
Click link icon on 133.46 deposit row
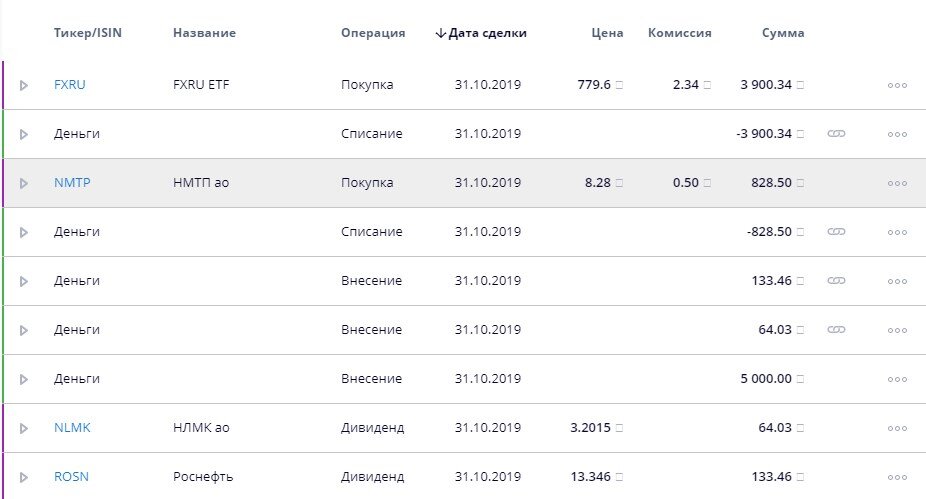coord(836,281)
